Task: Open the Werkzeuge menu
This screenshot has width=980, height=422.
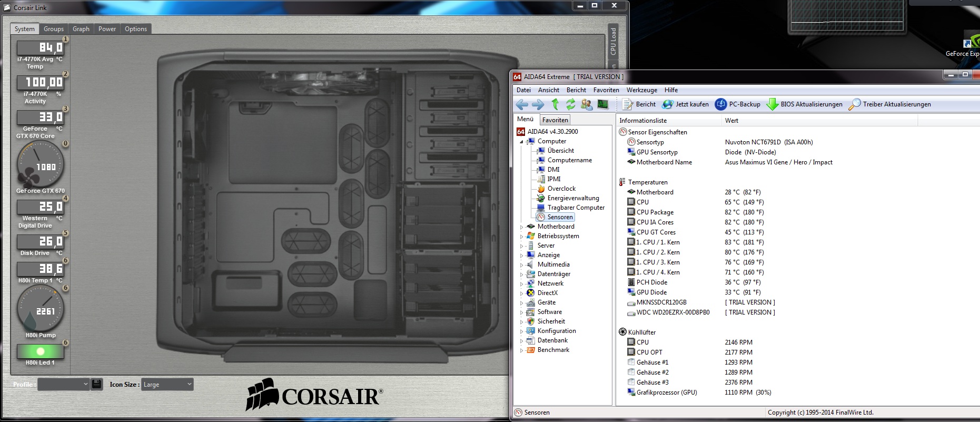Action: point(642,90)
